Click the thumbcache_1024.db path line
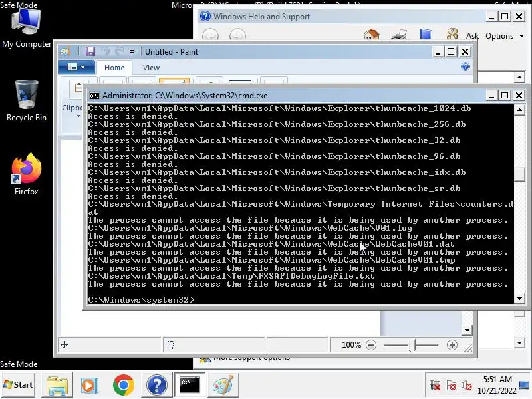532x399 pixels. [279, 108]
